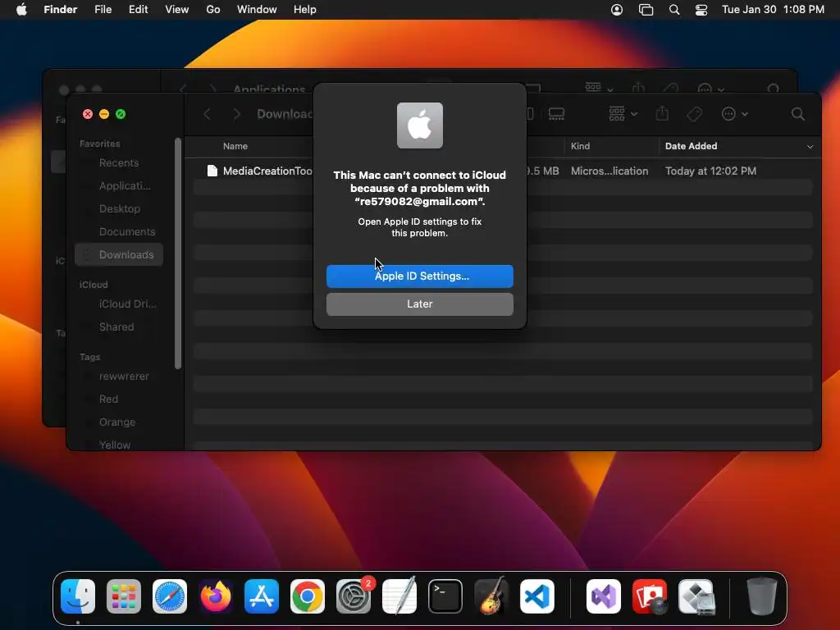Select Recents in the Finder sidebar
The image size is (840, 630).
click(x=119, y=163)
